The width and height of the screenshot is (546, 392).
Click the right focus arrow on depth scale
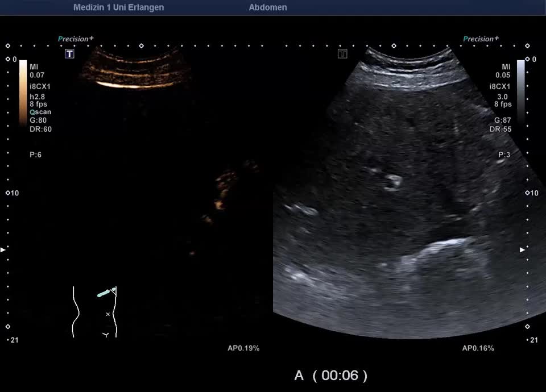tap(523, 249)
